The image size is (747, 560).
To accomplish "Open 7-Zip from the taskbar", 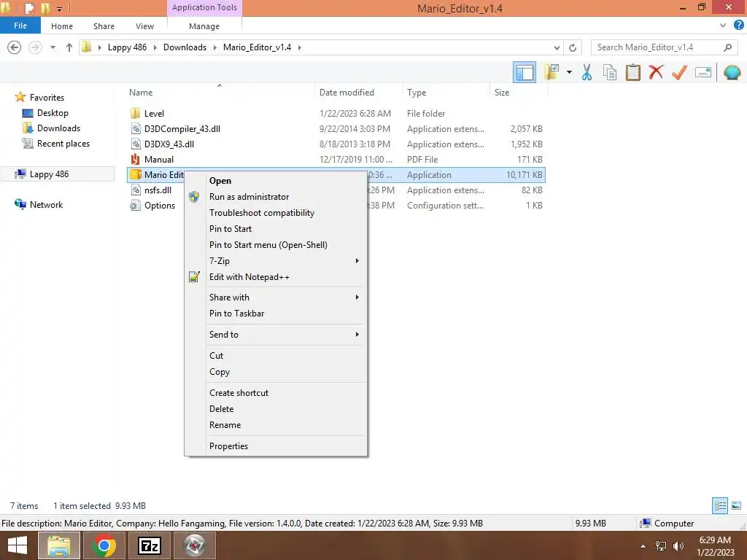I will point(149,545).
